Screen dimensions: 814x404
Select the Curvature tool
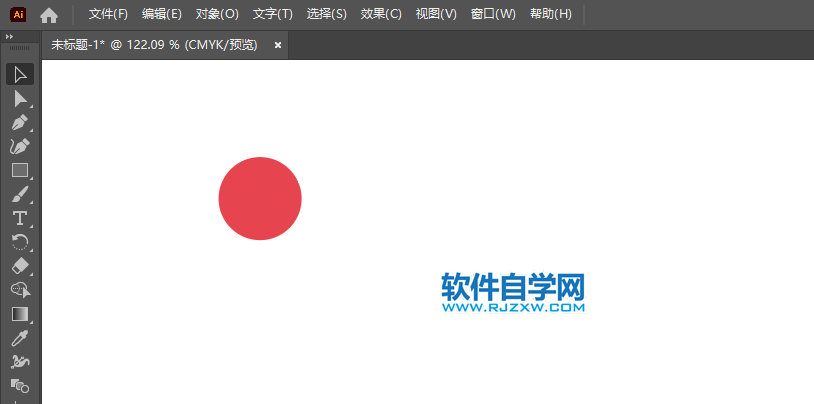pyautogui.click(x=20, y=146)
